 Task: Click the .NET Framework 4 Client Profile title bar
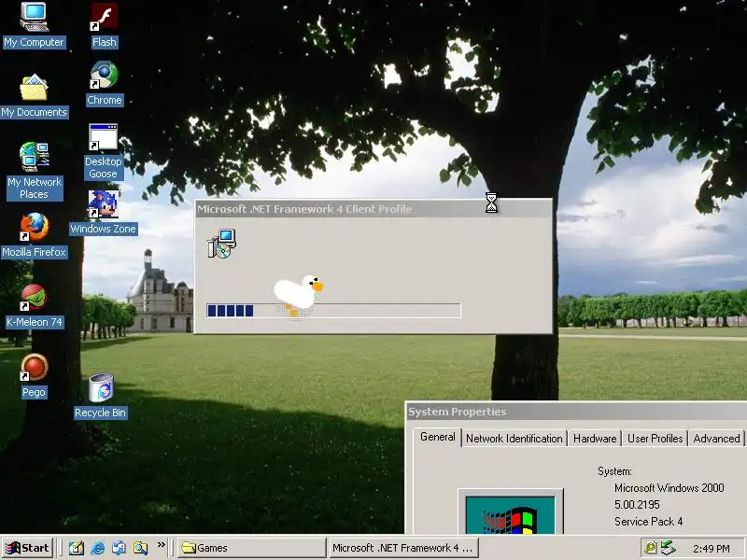point(373,209)
